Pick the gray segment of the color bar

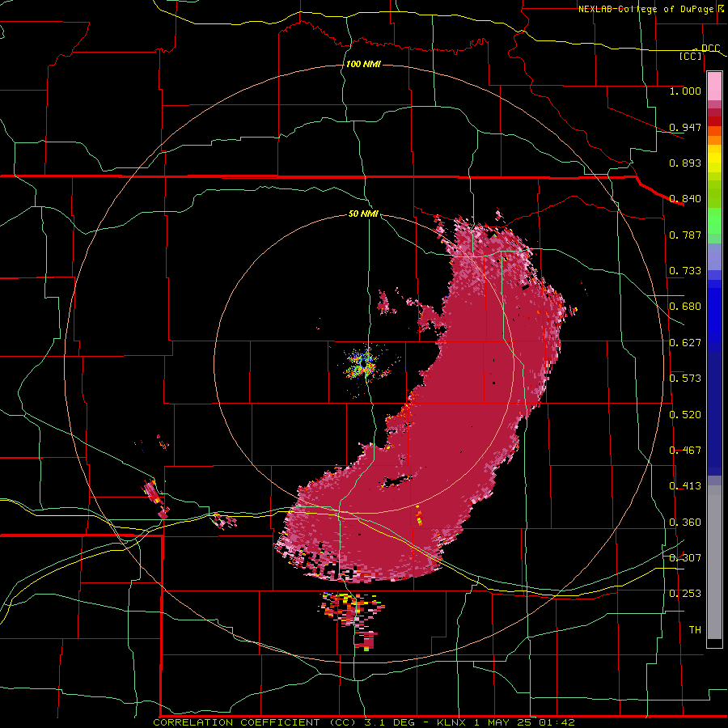[714, 562]
